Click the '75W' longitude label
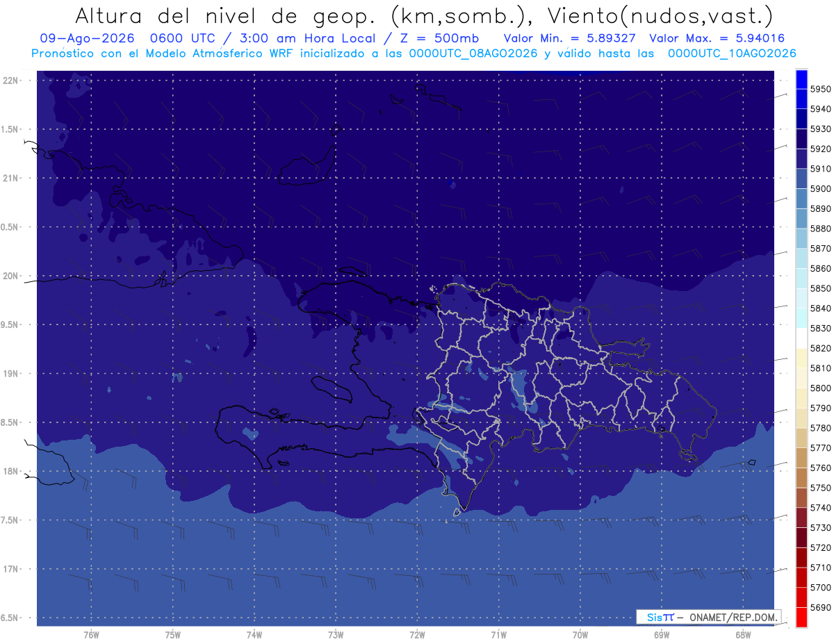Image resolution: width=834 pixels, height=644 pixels. pos(173,634)
